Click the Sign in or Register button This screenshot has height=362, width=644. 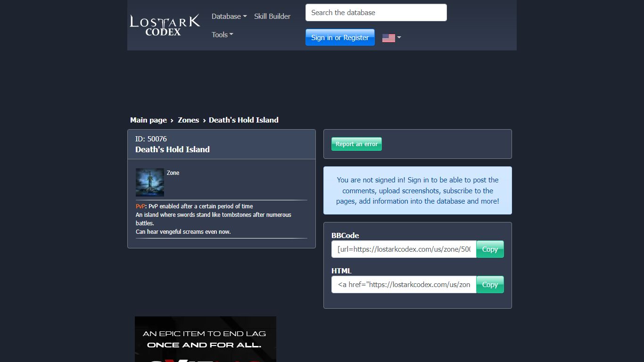click(x=340, y=38)
